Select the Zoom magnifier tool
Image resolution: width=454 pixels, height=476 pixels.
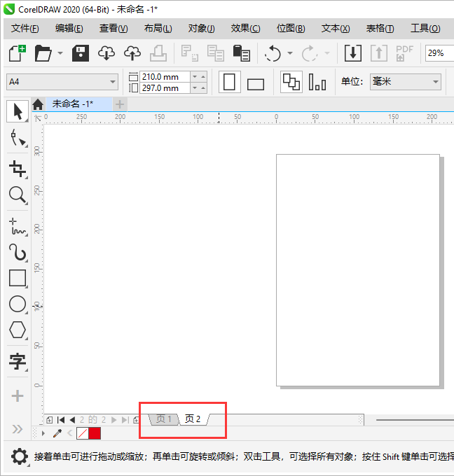click(18, 195)
